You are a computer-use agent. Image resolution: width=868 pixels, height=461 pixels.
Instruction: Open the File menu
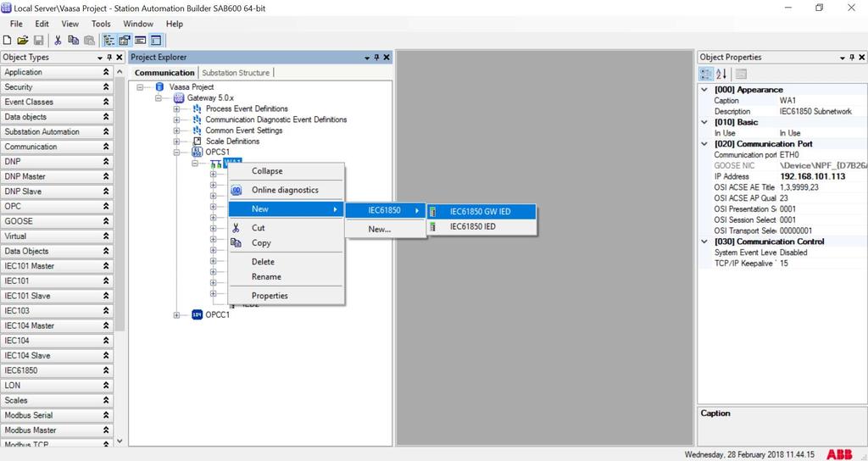[x=17, y=24]
